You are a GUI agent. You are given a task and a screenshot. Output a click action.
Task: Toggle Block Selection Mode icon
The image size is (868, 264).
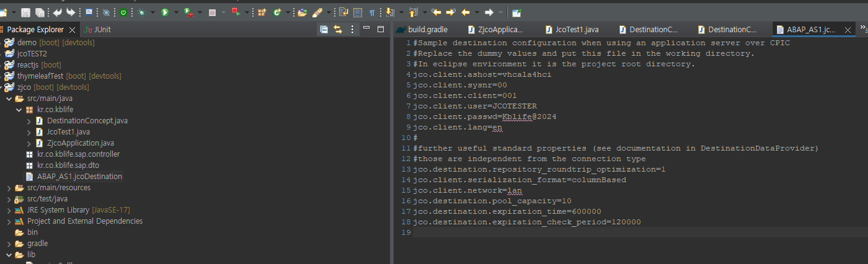tap(358, 12)
